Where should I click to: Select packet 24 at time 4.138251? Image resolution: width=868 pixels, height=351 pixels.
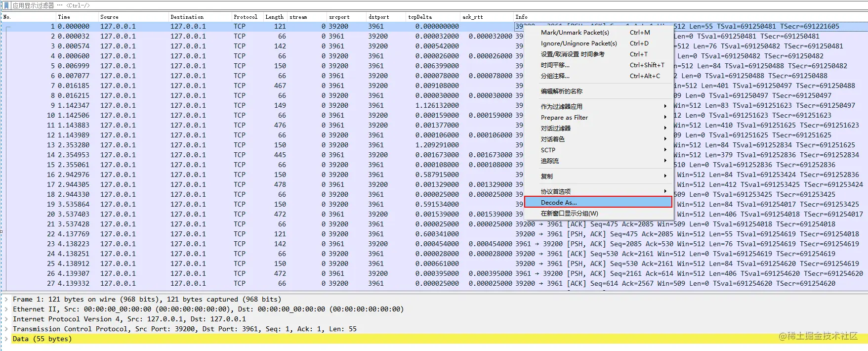coord(435,254)
